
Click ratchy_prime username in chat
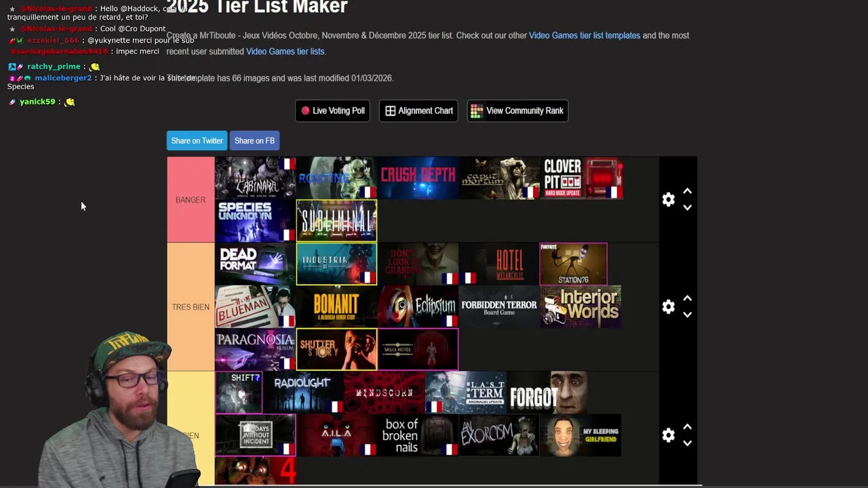point(54,66)
